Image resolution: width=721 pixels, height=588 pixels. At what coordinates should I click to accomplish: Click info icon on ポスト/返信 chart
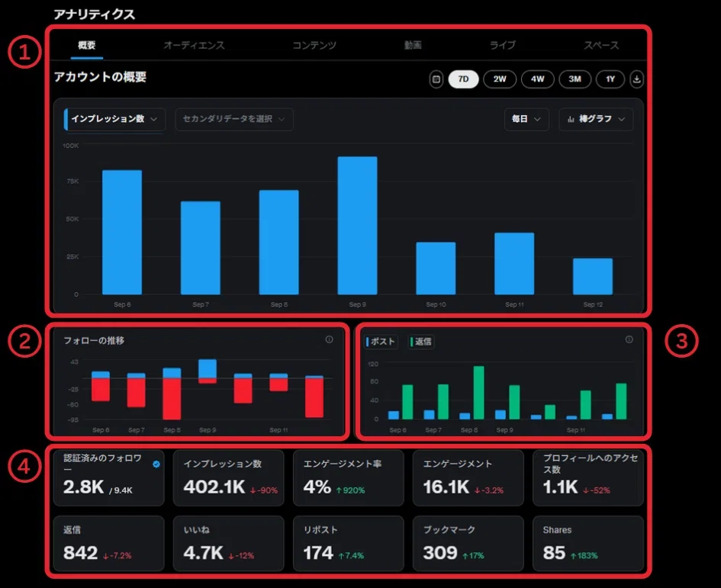tap(629, 339)
